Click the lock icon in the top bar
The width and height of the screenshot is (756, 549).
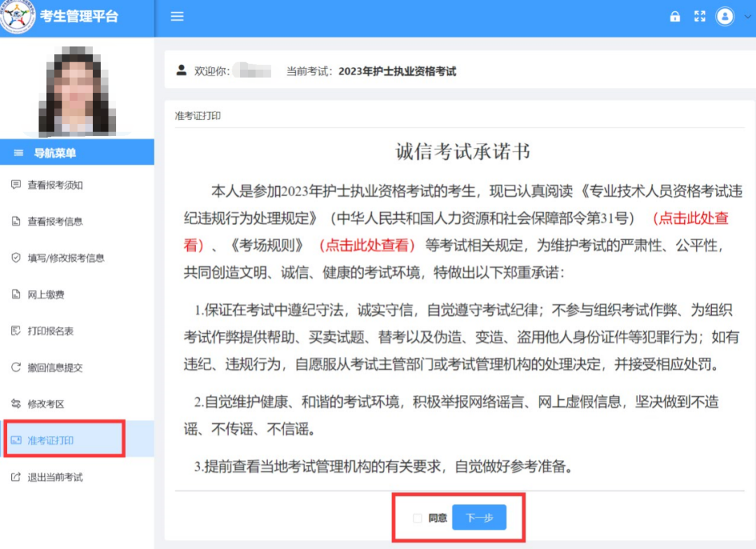coord(675,16)
